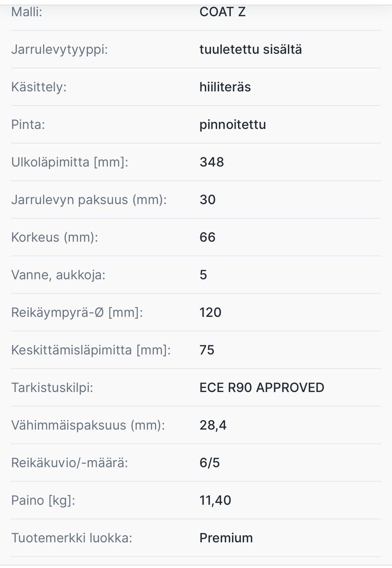
Task: Click the weight value 11,40
Action: 215,501
